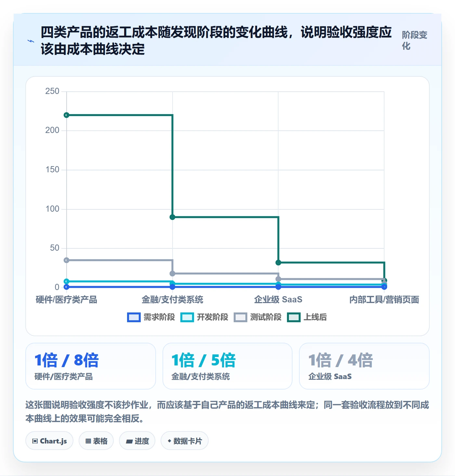Click the 250 y-axis tick label
The width and height of the screenshot is (455, 476).
tap(52, 91)
